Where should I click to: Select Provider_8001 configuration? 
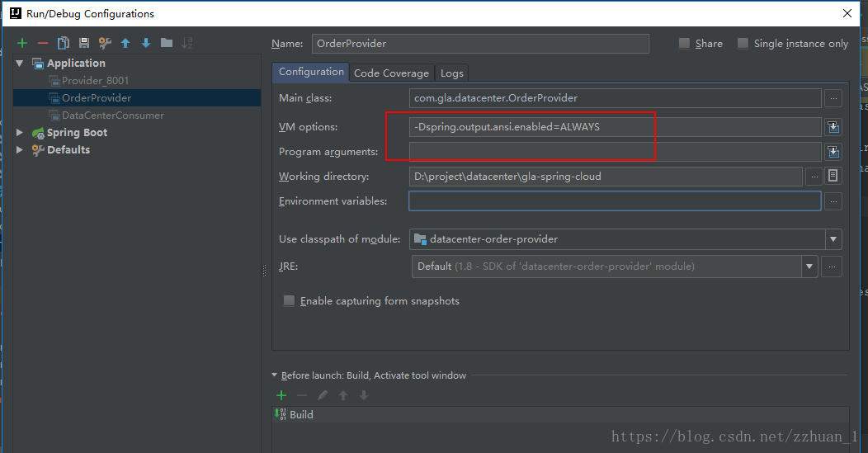[x=95, y=80]
